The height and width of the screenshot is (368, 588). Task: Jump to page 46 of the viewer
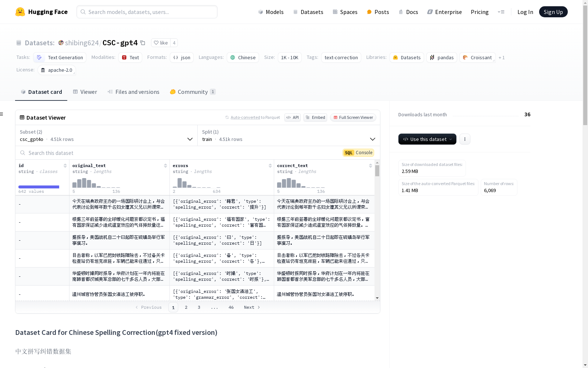pos(231,307)
